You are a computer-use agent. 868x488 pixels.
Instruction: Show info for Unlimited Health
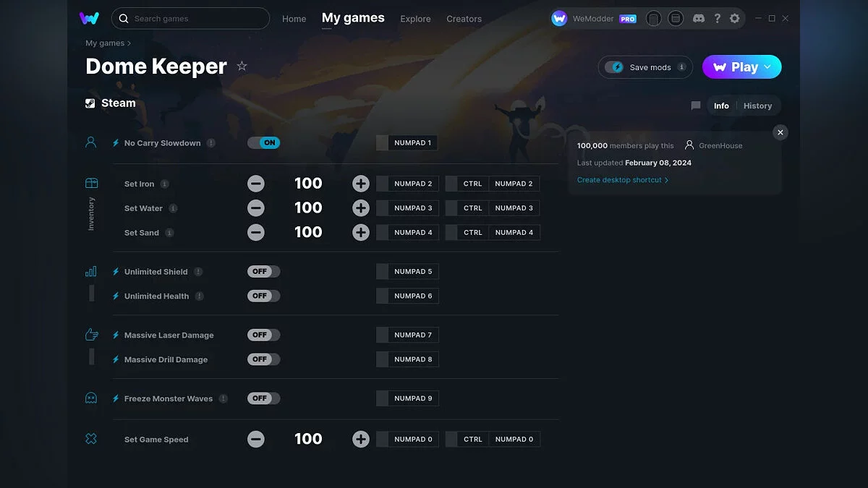coord(200,296)
